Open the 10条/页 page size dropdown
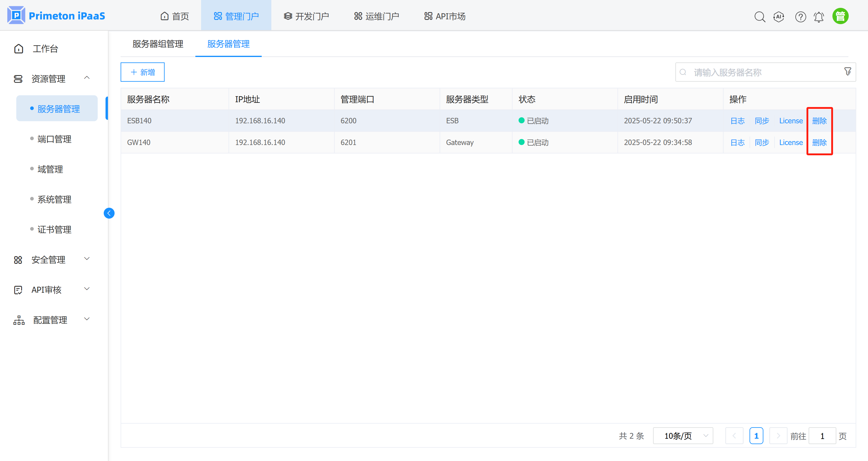This screenshot has height=461, width=868. tap(683, 435)
